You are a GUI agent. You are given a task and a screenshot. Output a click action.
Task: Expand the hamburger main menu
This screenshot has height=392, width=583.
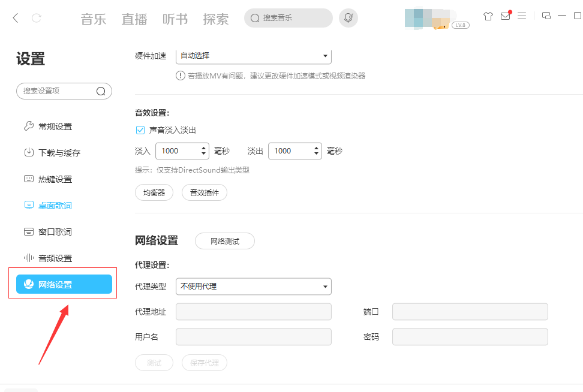pos(522,16)
